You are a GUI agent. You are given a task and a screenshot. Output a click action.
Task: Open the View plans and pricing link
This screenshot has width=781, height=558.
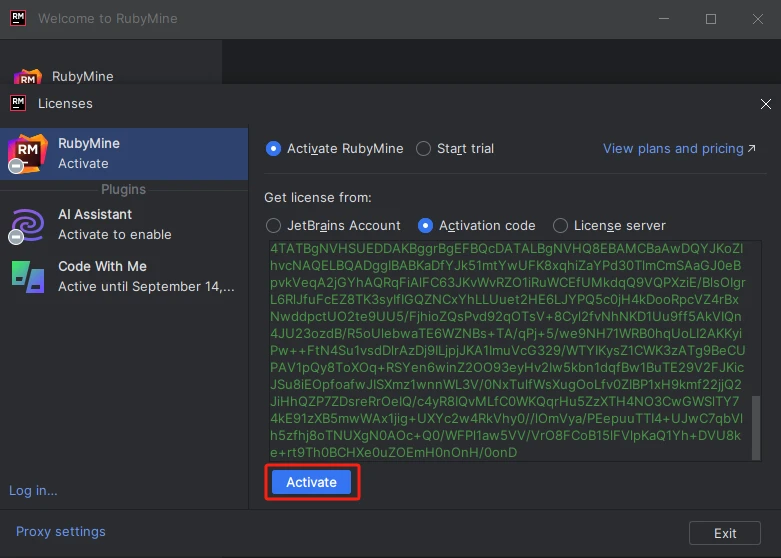click(672, 149)
